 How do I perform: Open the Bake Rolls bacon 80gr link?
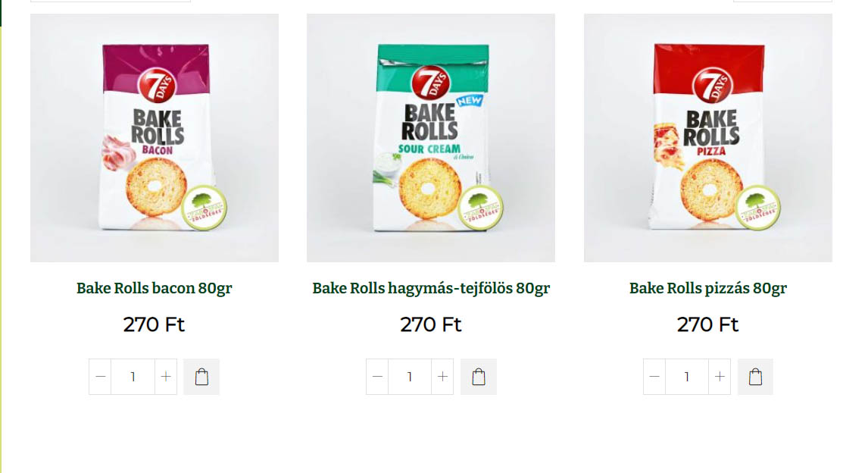(155, 288)
